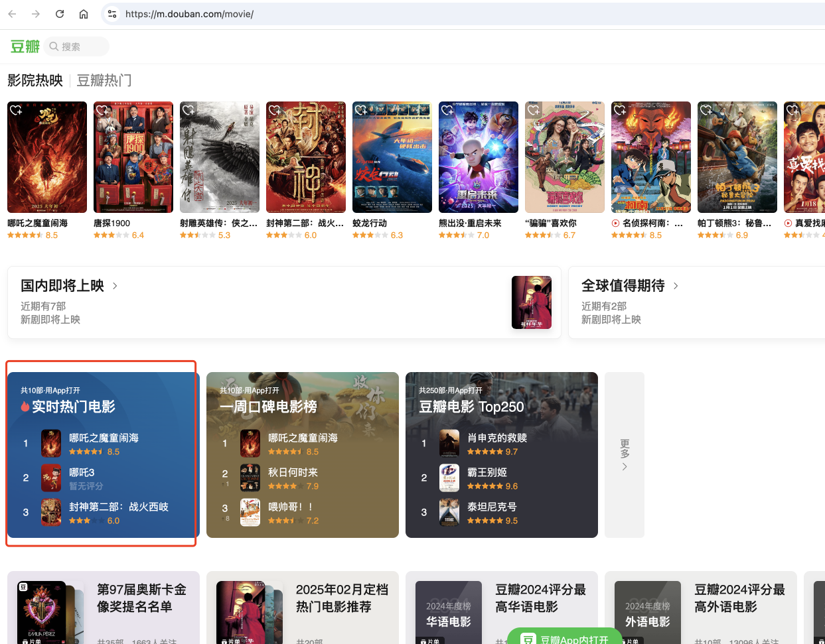Click the site info icon in address bar
This screenshot has width=825, height=644.
(x=112, y=14)
